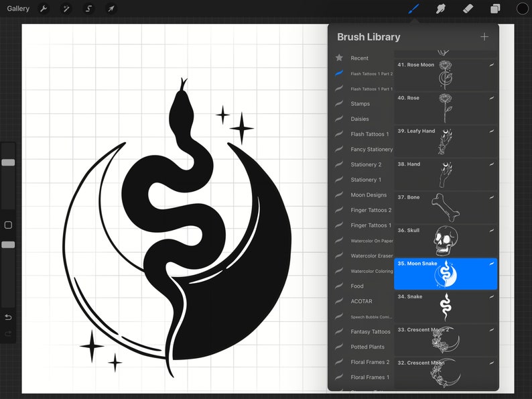The height and width of the screenshot is (399, 532).
Task: Choose the 37. Bone brush
Action: (446, 207)
